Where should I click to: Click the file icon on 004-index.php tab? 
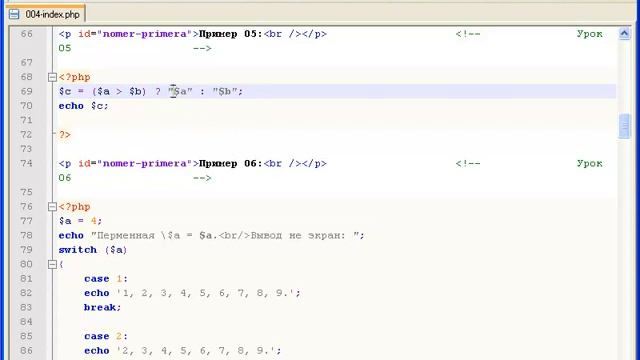(x=14, y=15)
